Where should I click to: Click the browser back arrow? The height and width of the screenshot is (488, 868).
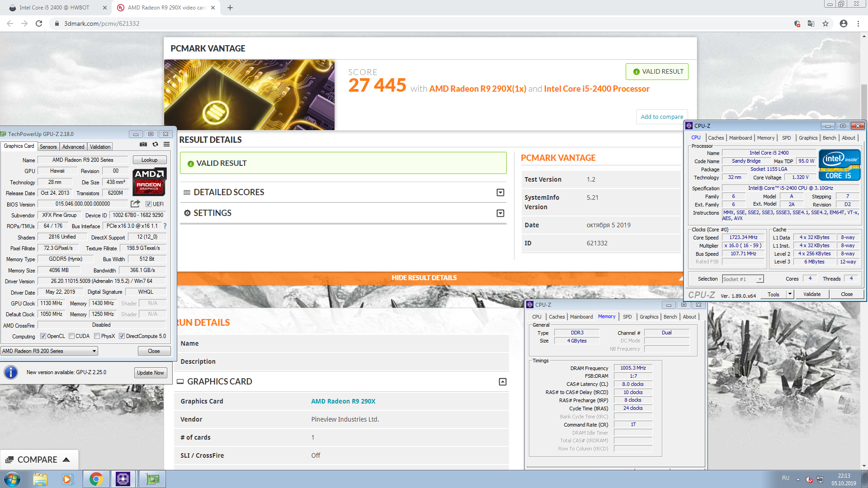coord(10,23)
